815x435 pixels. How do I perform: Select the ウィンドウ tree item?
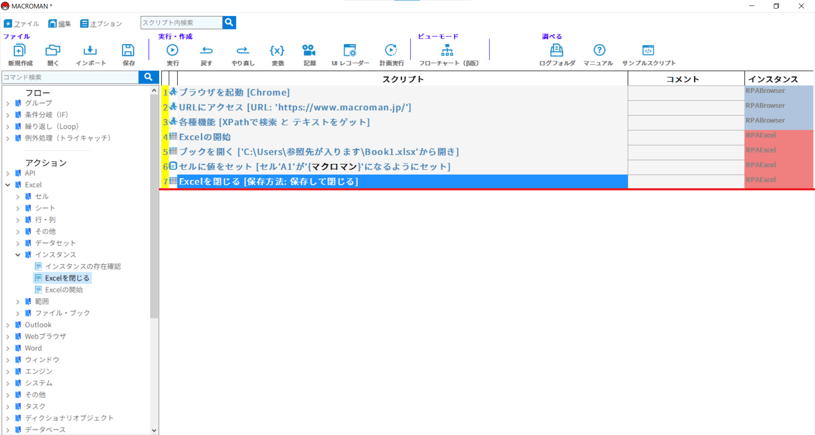pyautogui.click(x=42, y=360)
